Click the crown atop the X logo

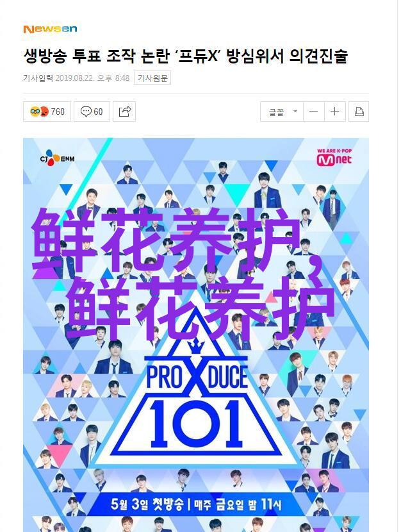[x=195, y=347]
